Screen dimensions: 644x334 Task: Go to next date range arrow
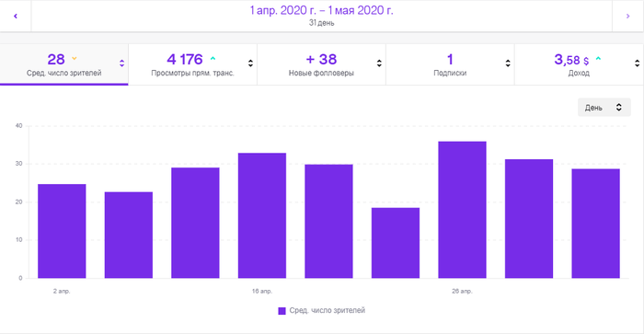tap(627, 16)
